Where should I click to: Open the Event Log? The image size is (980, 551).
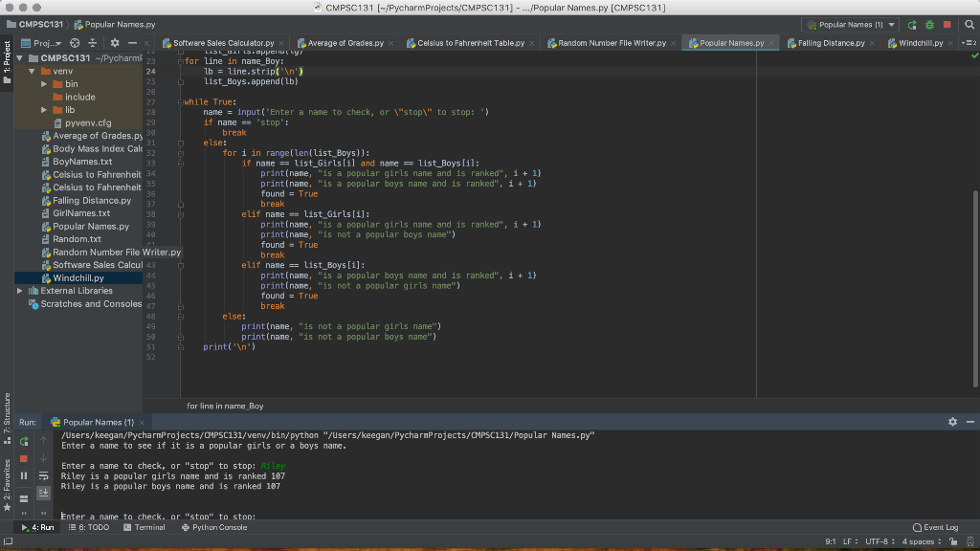click(935, 528)
